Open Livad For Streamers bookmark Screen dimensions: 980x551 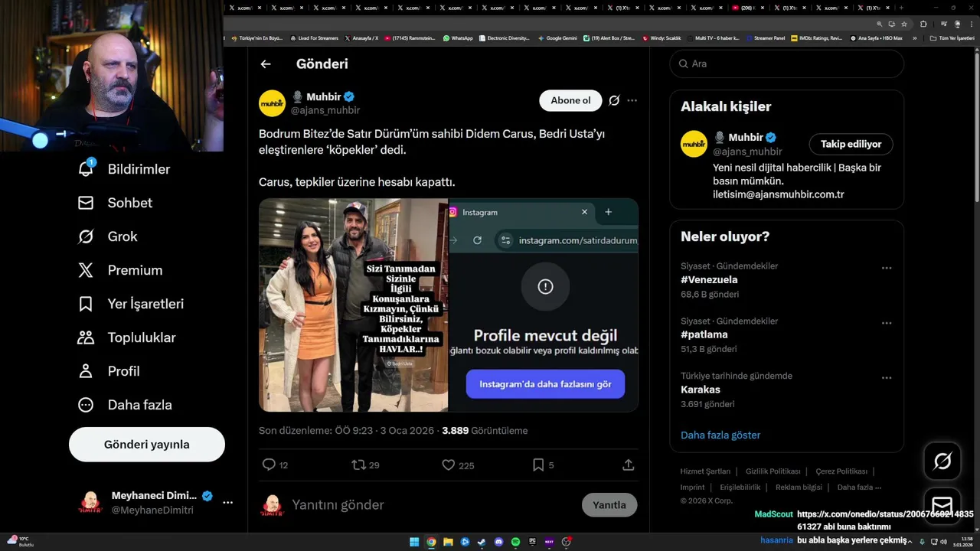coord(314,37)
